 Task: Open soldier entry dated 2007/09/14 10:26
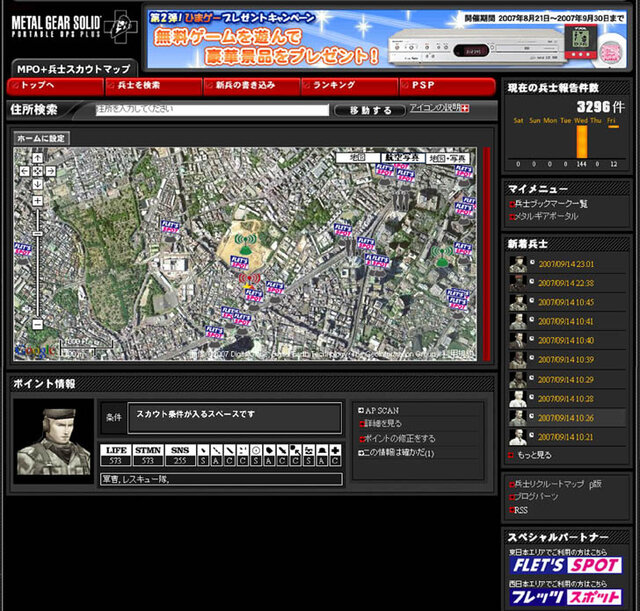(566, 418)
